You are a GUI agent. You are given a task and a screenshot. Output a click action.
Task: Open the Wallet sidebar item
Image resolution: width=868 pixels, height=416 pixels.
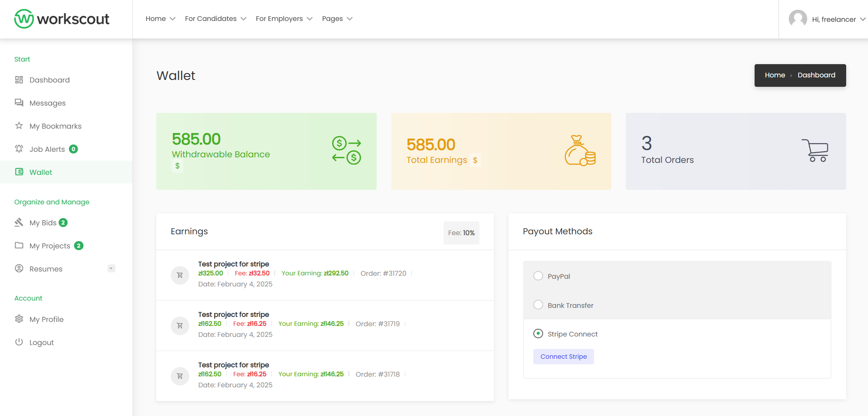point(41,172)
